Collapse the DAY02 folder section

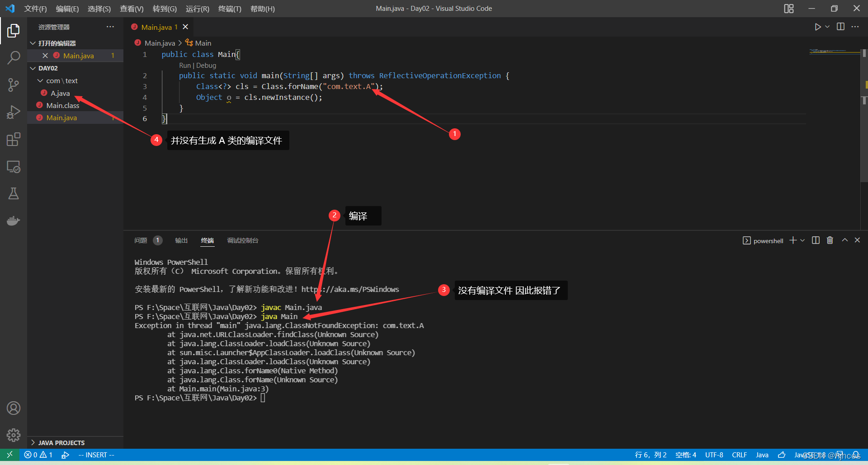point(33,68)
